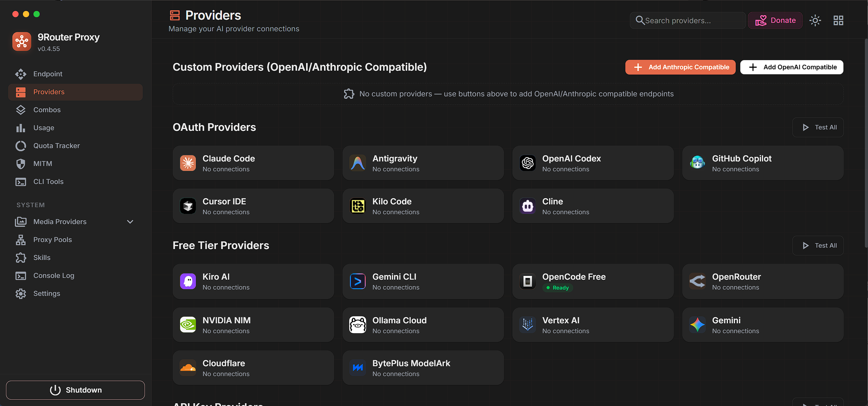Click the puzzle icon in the custom providers notice
The width and height of the screenshot is (868, 406).
coord(349,94)
